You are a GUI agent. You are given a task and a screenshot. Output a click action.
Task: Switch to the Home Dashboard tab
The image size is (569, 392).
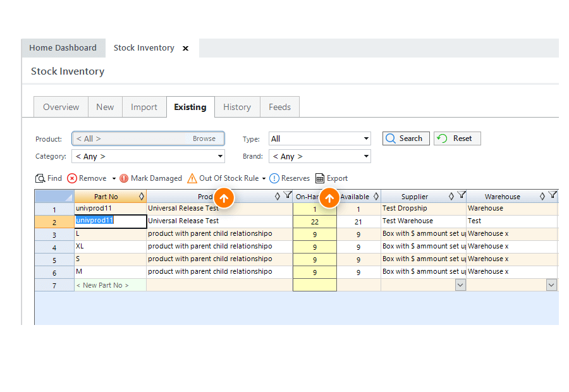point(63,48)
